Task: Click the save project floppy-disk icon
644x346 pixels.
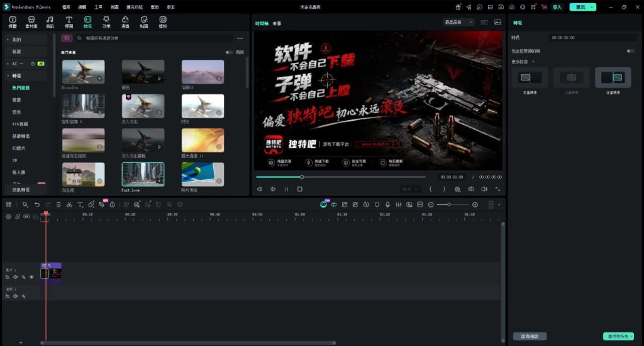Action: click(501, 7)
